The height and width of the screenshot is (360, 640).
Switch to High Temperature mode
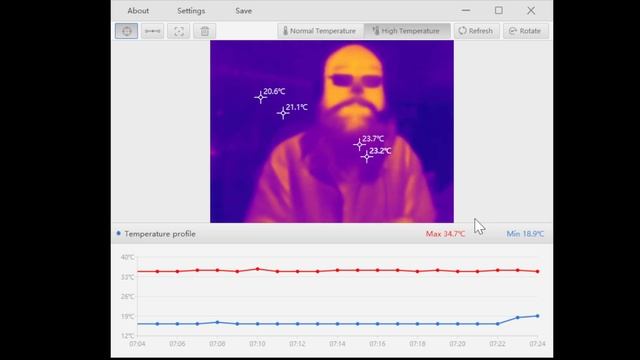407,31
